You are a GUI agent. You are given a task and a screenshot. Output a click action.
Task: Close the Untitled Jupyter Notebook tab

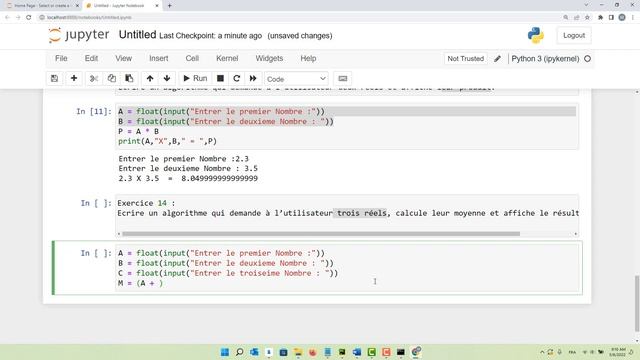[x=157, y=6]
